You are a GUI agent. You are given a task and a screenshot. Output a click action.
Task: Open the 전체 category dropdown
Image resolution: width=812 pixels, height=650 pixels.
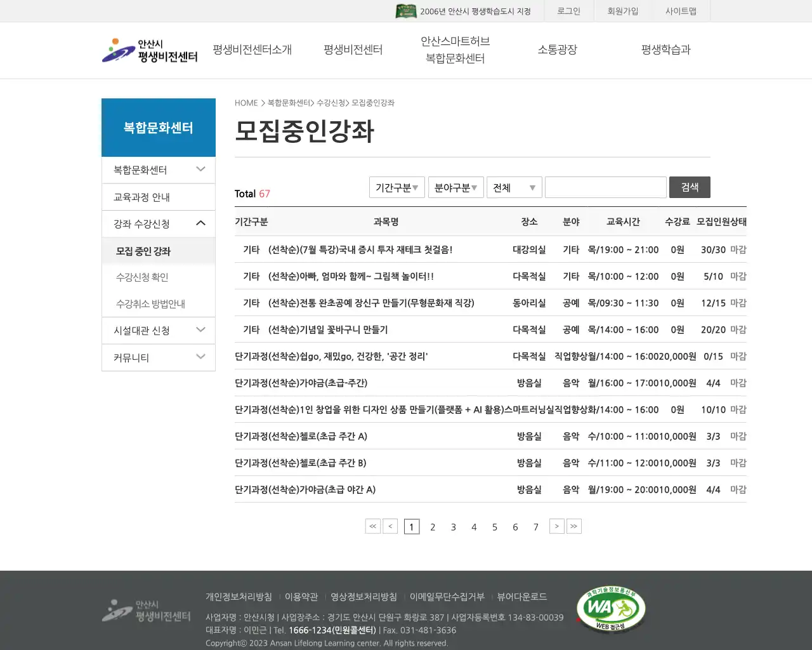[514, 187]
